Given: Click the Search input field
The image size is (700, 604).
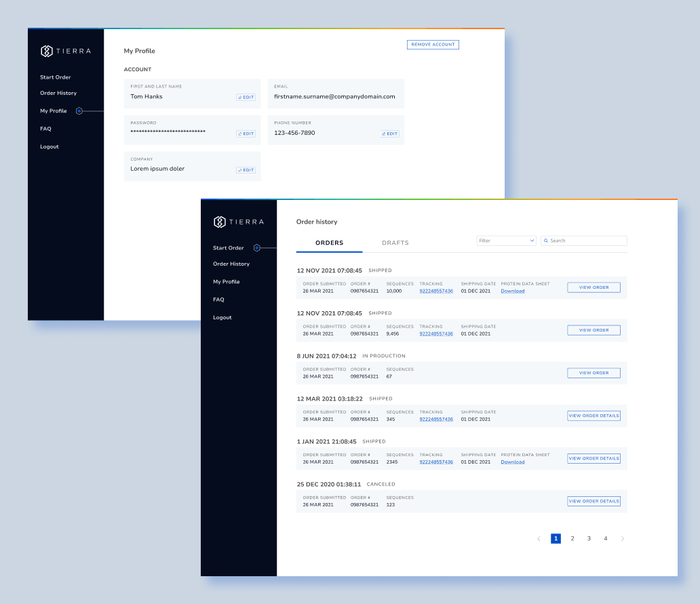Looking at the screenshot, I should click(x=584, y=241).
